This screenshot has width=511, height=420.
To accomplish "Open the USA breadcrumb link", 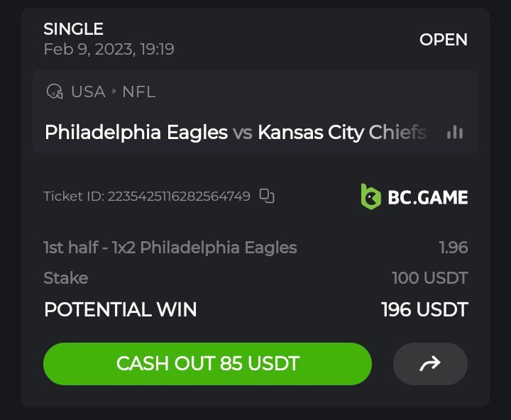I will click(x=88, y=92).
